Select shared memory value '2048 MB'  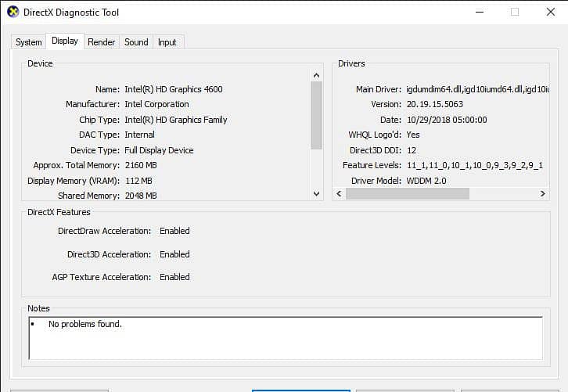coord(141,196)
